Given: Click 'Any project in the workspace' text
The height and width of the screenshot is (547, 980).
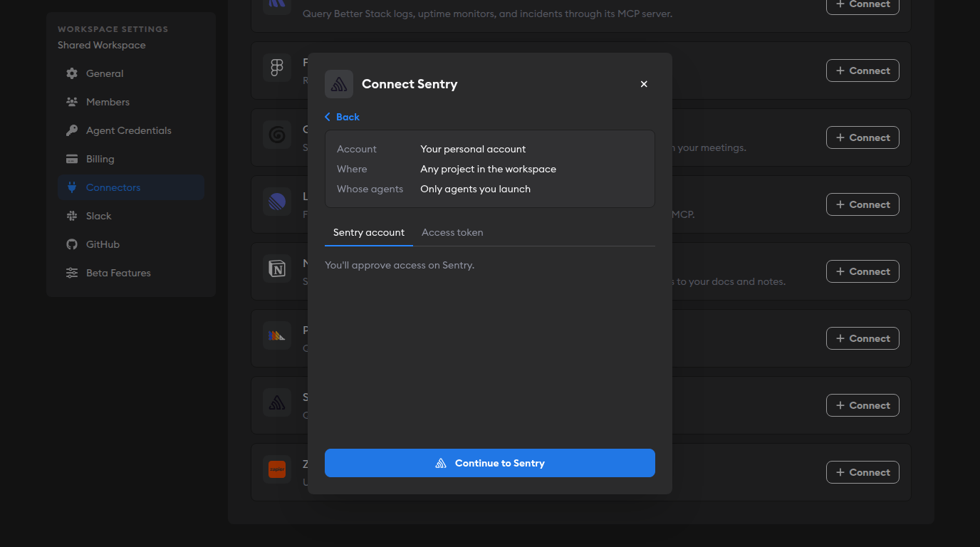Looking at the screenshot, I should (x=488, y=169).
